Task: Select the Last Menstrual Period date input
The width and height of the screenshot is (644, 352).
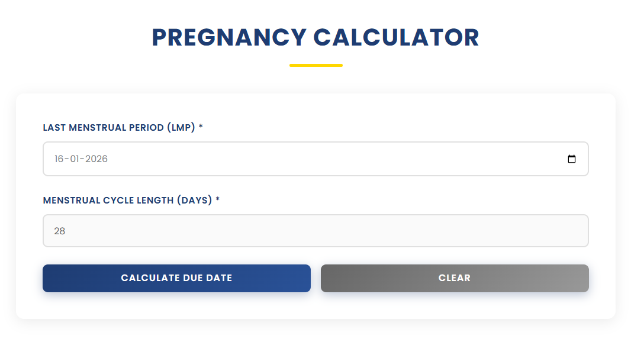Action: pyautogui.click(x=315, y=159)
